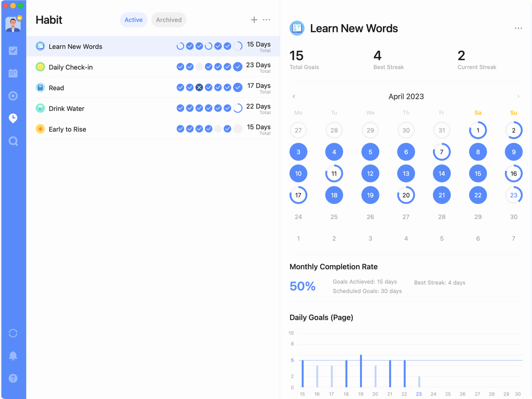Open the Calendar view from sidebar
Viewport: 532px width, 399px height.
click(x=13, y=73)
